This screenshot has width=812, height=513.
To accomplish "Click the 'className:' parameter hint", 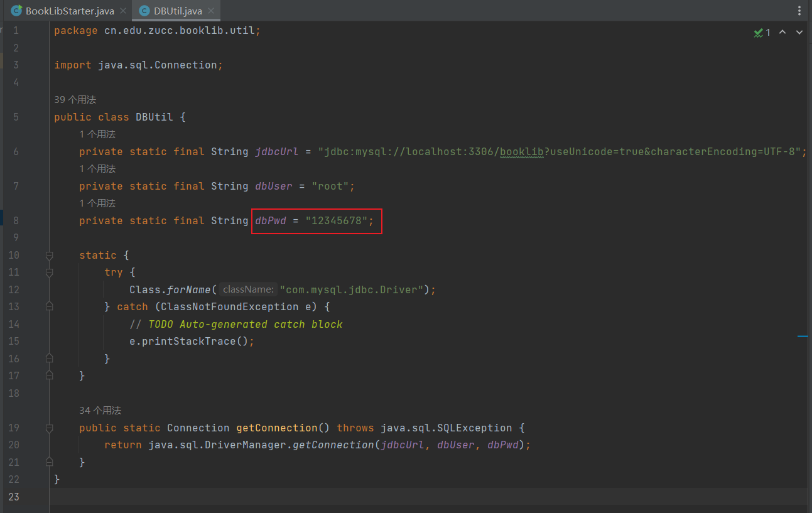I will click(x=248, y=289).
